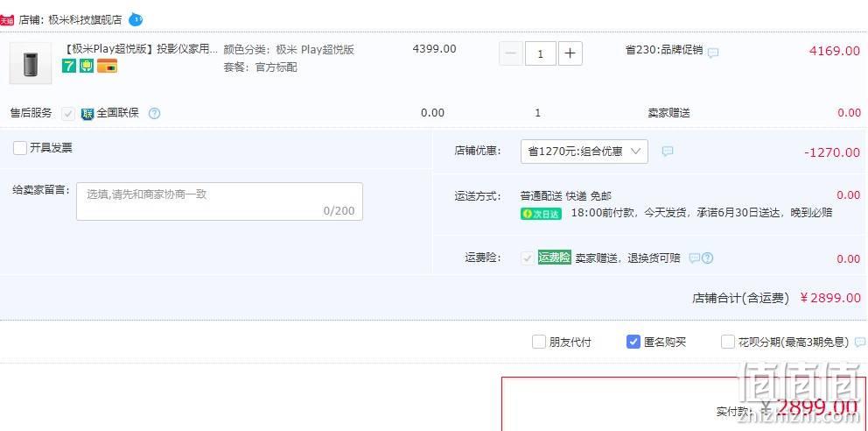Open the projector product thumbnail

pos(31,63)
